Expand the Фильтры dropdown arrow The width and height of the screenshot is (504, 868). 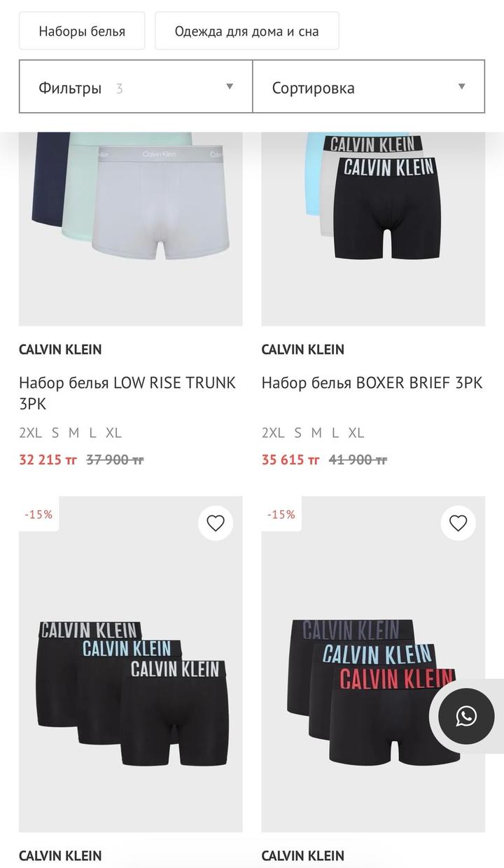[230, 87]
